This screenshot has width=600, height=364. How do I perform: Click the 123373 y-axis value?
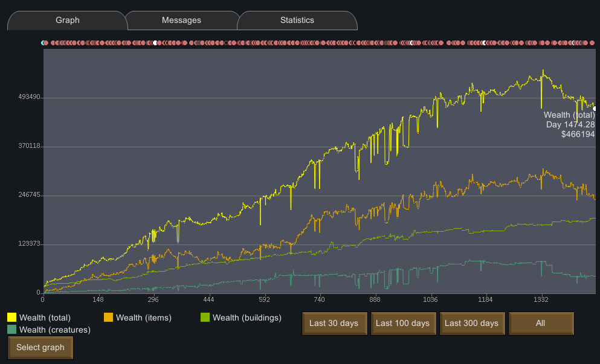click(x=29, y=244)
